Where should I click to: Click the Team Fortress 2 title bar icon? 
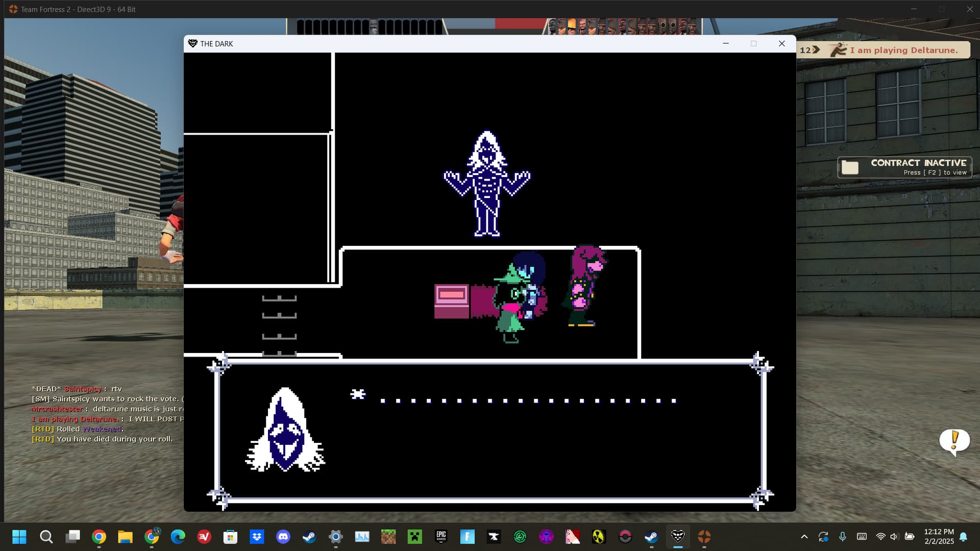pyautogui.click(x=13, y=9)
